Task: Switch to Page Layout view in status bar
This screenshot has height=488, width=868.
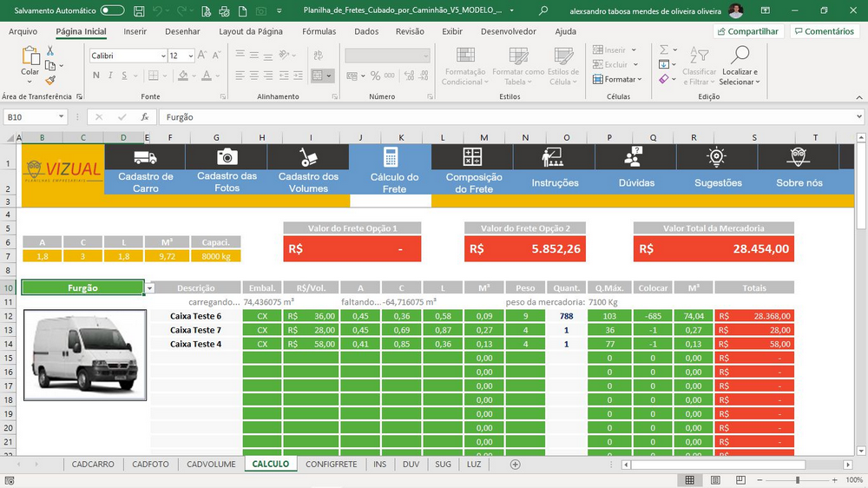Action: (x=715, y=479)
